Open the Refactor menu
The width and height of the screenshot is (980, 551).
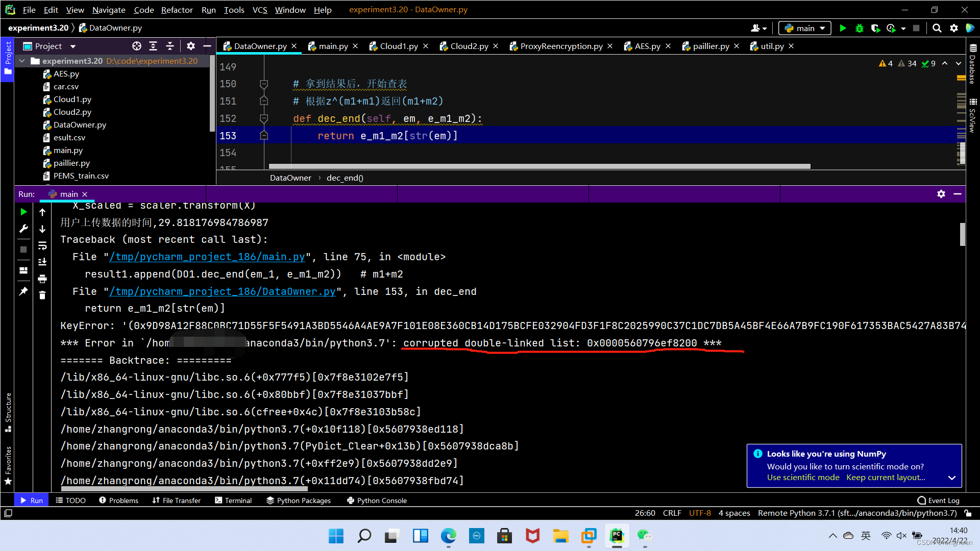tap(177, 10)
